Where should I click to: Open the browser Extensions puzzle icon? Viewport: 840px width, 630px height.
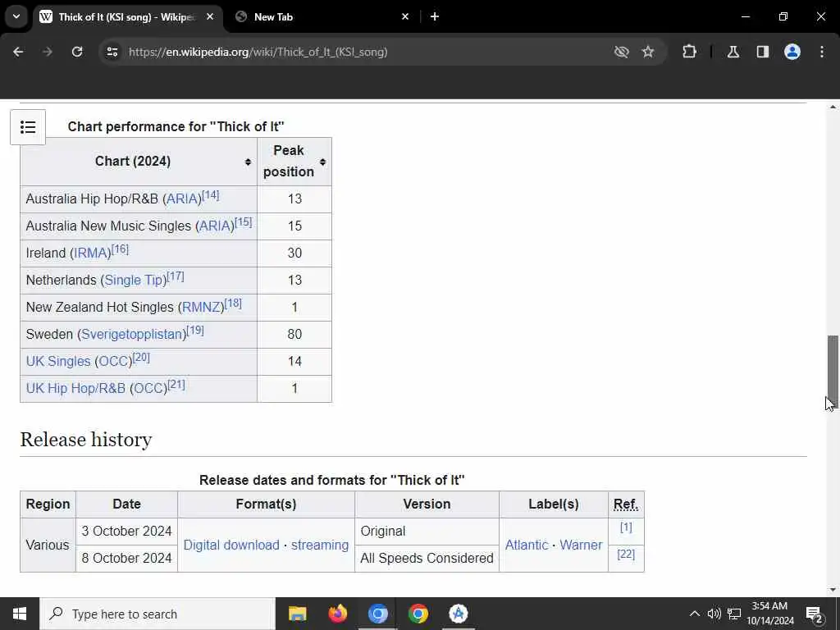tap(689, 52)
